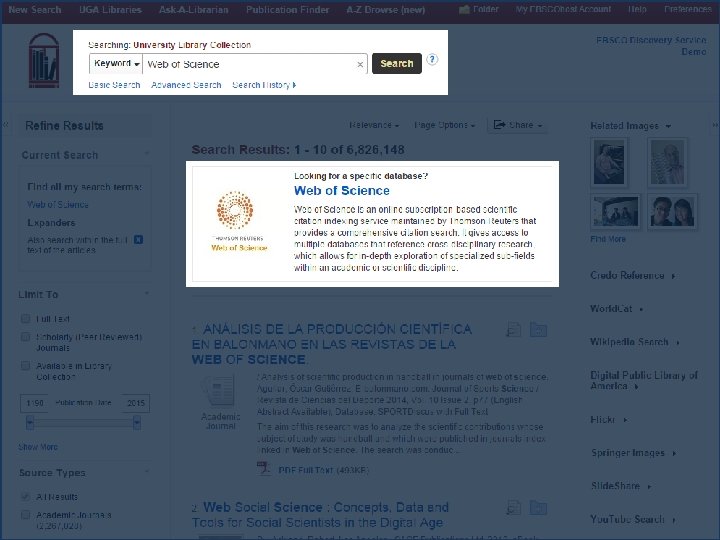Toggle the All Results checkbox
This screenshot has width=720, height=540.
pyautogui.click(x=26, y=497)
